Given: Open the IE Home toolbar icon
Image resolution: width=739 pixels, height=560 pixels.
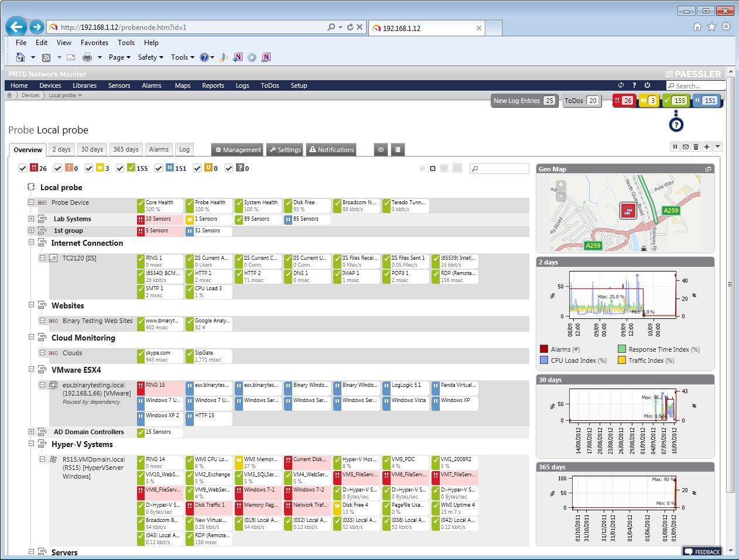Looking at the screenshot, I should 20,57.
